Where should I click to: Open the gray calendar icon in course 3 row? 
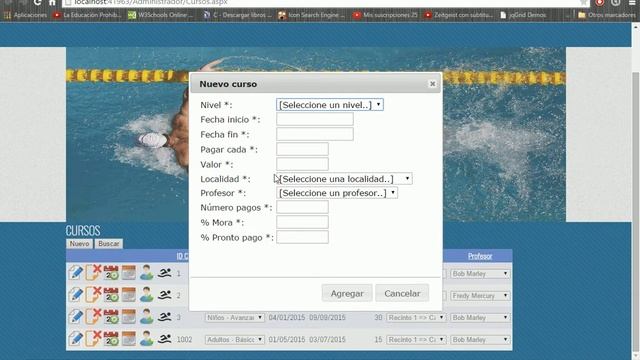pyautogui.click(x=129, y=317)
